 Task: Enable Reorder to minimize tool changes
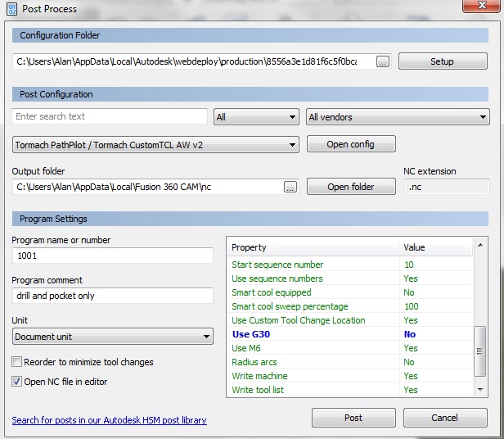(x=16, y=362)
